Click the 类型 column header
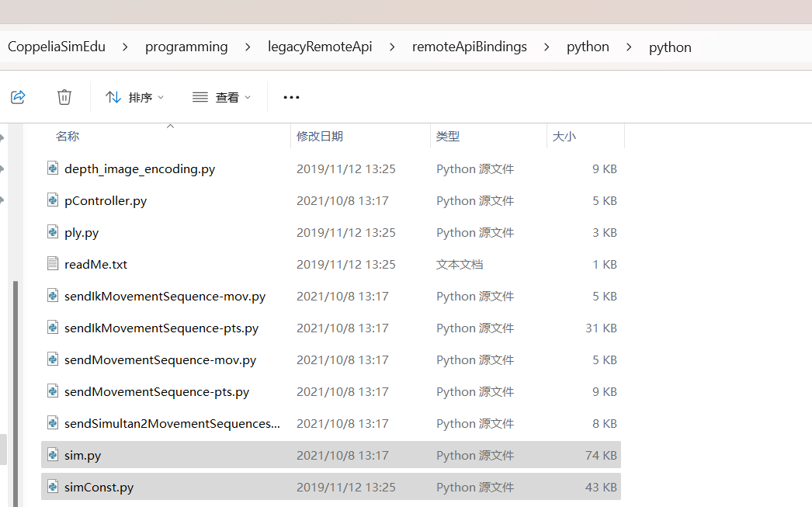 click(449, 136)
